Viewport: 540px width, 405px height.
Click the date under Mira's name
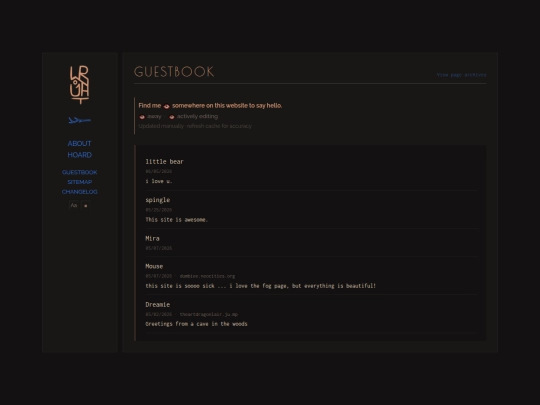pyautogui.click(x=158, y=248)
